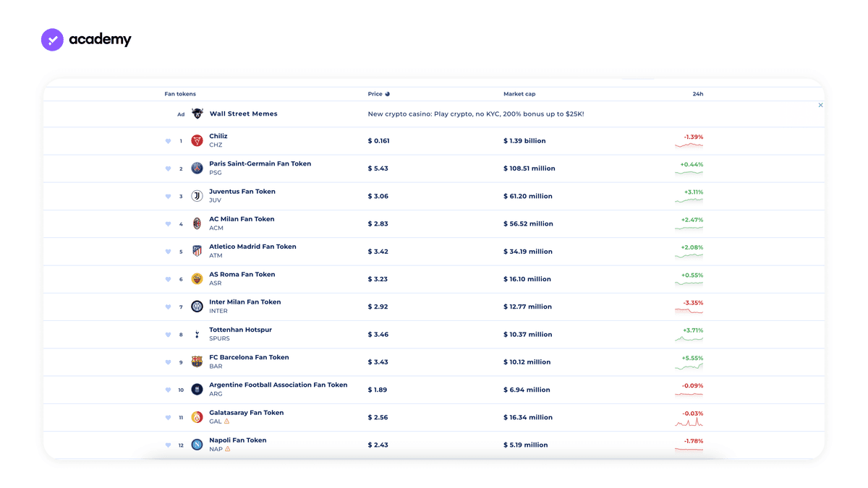
Task: Favorite Paris Saint-Germain Fan Token heart
Action: coord(169,168)
